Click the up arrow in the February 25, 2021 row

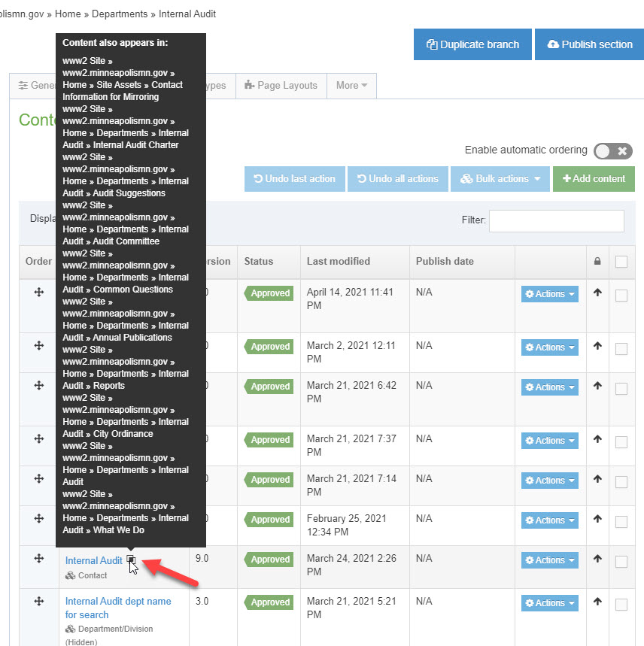pyautogui.click(x=597, y=519)
